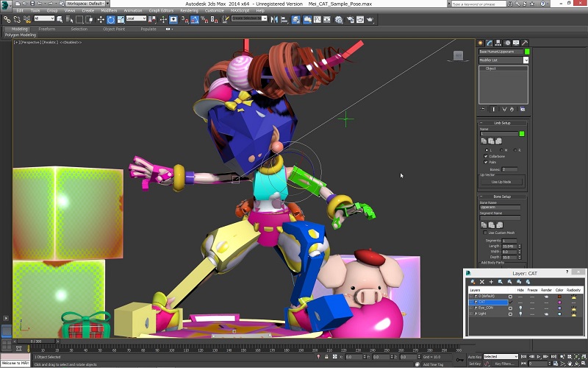
Task: Switch to the Freeform ribbon tab
Action: tap(47, 29)
